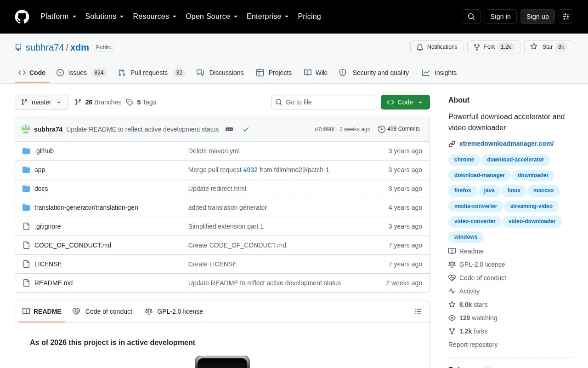Expand the Platform menu
Image resolution: width=588 pixels, height=368 pixels.
58,17
